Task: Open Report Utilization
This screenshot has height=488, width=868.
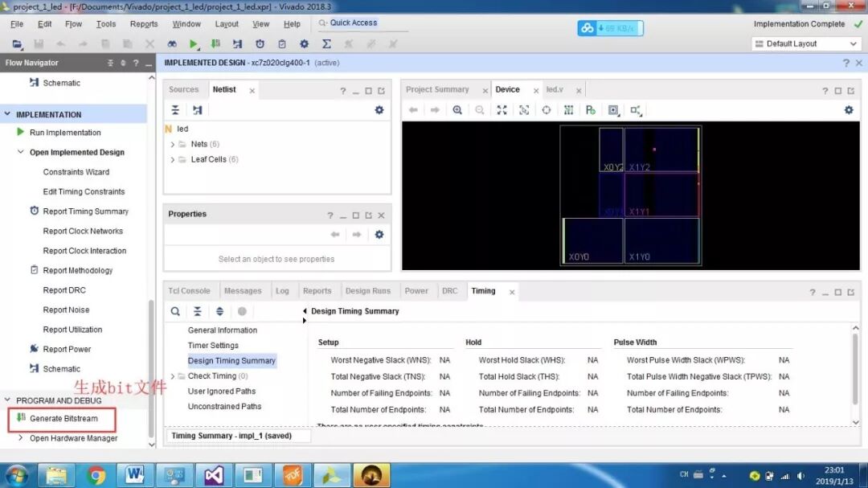Action: tap(72, 330)
